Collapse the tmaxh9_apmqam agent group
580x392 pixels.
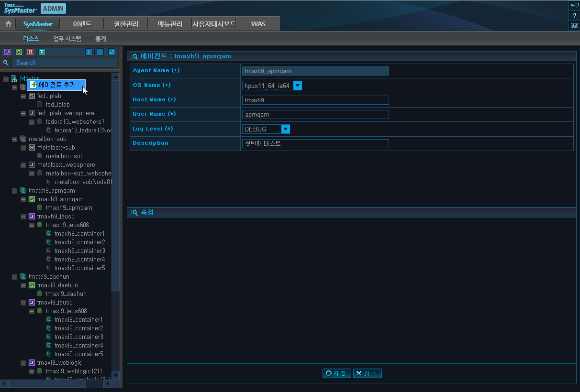click(x=15, y=191)
